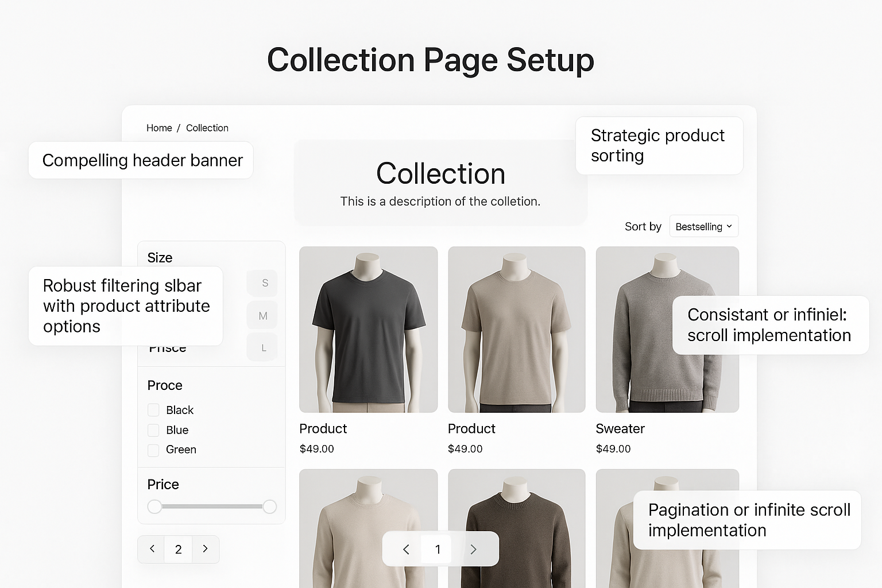Click the next arrow in bottom pagination
The image size is (882, 588).
click(473, 549)
